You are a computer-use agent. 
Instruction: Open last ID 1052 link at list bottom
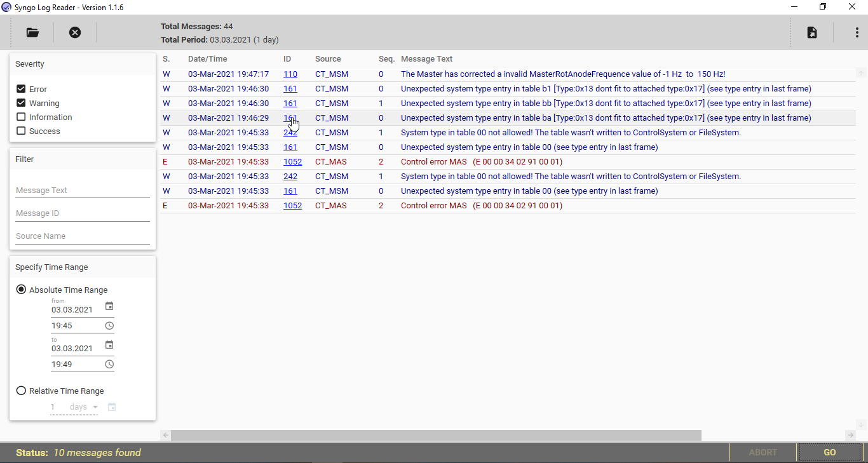pyautogui.click(x=292, y=206)
